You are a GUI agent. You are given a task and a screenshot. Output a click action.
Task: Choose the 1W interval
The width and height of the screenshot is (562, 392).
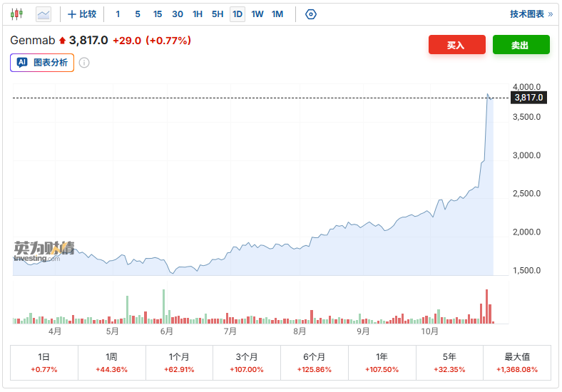tap(257, 14)
